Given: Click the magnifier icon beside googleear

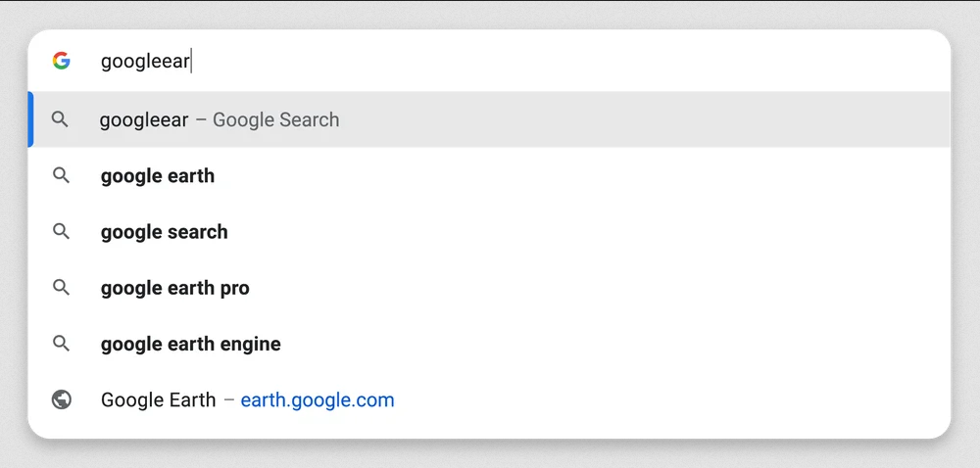Looking at the screenshot, I should pyautogui.click(x=60, y=119).
